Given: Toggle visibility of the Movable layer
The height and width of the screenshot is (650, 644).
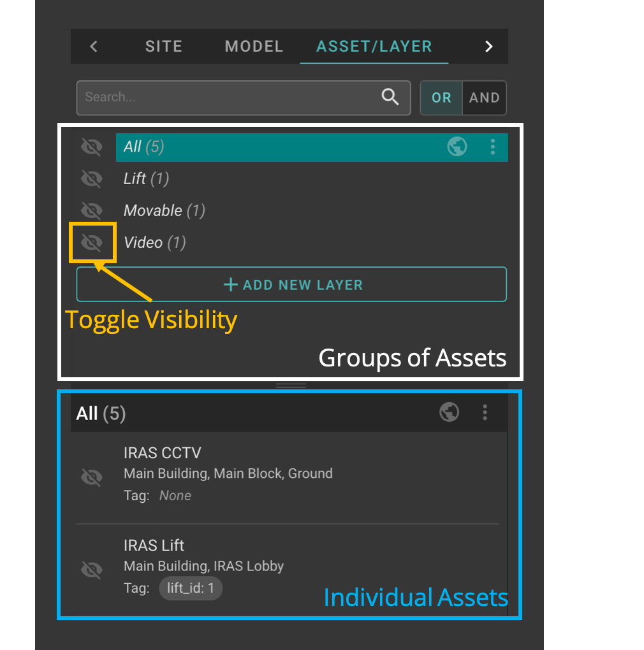Looking at the screenshot, I should point(92,211).
